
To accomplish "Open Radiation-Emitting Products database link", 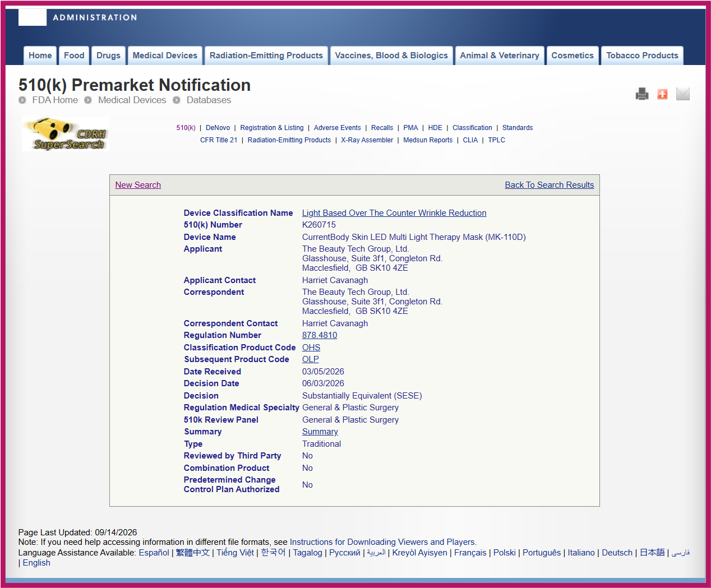I will [289, 140].
